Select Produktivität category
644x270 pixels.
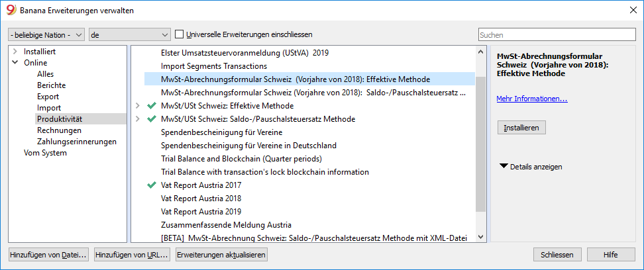click(60, 119)
